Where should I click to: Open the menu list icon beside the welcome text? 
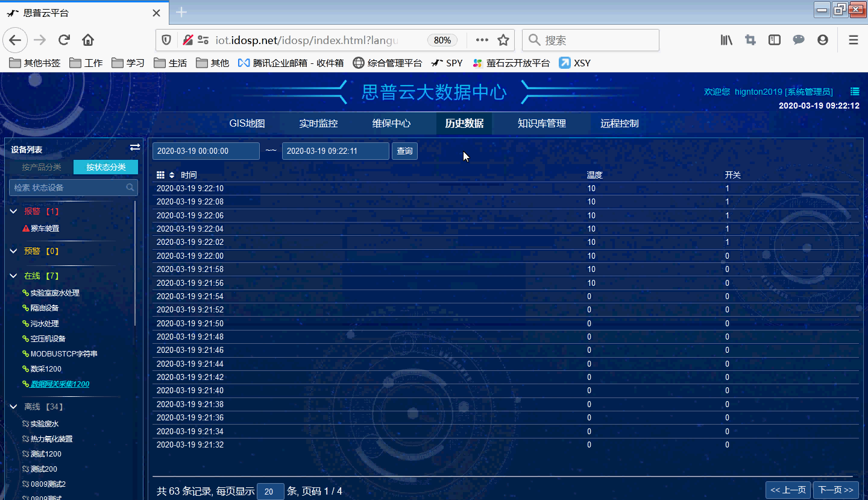[855, 91]
